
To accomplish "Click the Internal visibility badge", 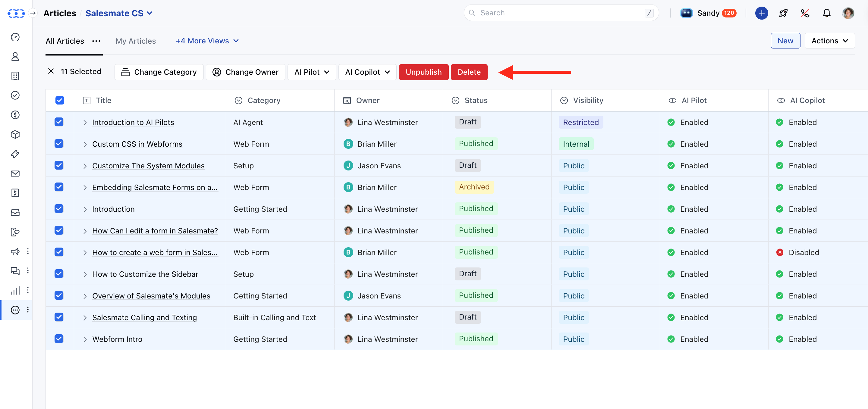I will (576, 144).
